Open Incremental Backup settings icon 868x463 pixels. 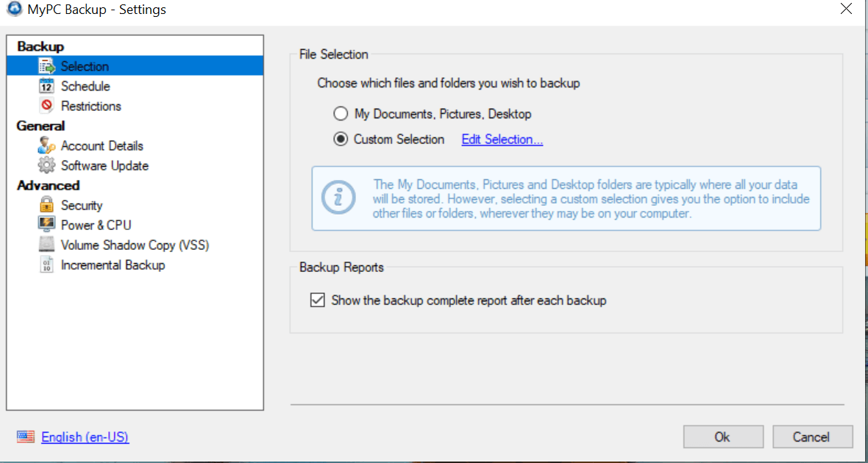coord(46,265)
